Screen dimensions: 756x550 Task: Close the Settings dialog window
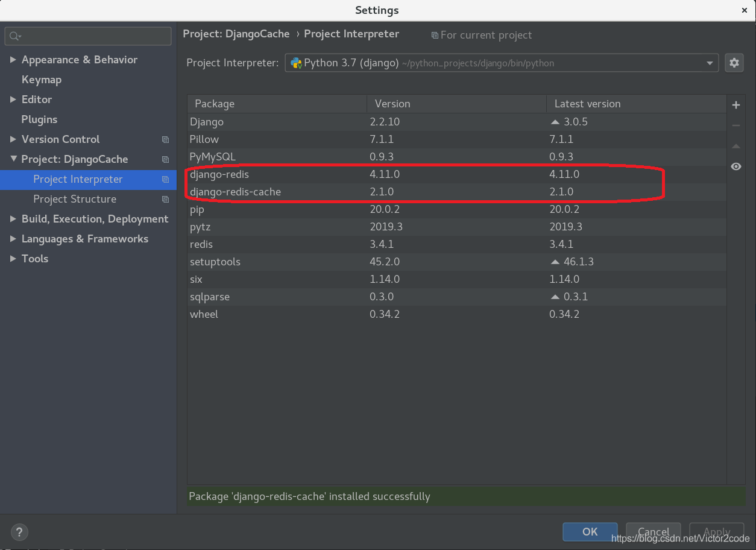[745, 10]
